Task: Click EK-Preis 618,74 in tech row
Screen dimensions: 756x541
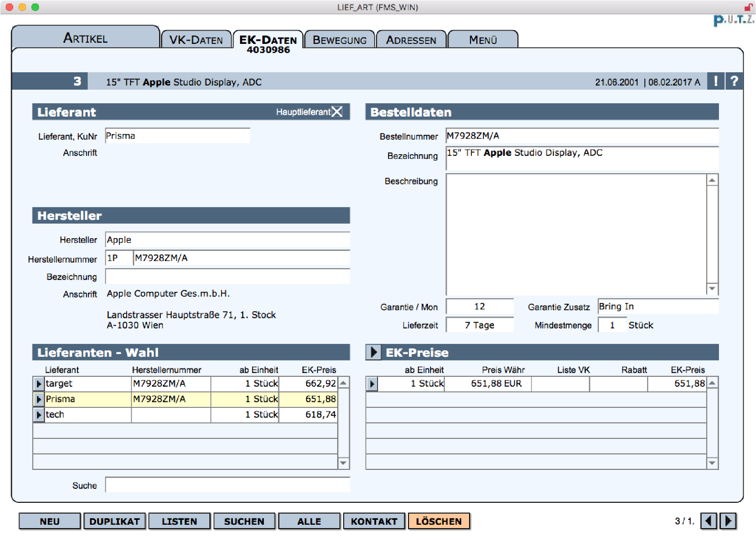Action: (308, 415)
